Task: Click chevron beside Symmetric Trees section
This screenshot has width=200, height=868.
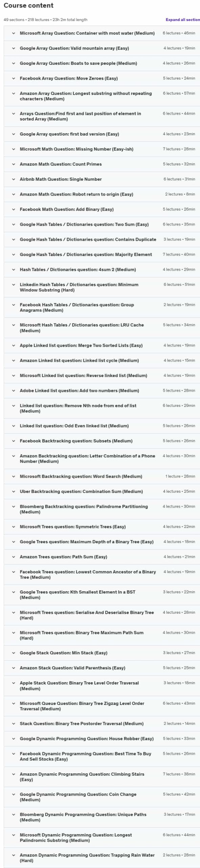Action: tap(14, 527)
